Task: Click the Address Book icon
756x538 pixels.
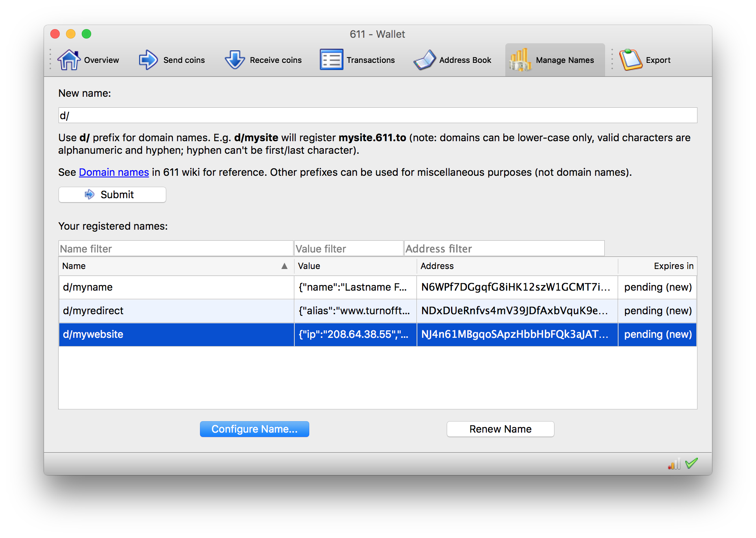Action: (425, 60)
